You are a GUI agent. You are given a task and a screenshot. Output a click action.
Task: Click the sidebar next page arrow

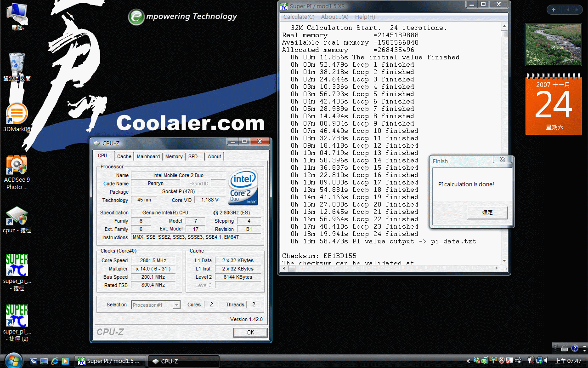click(x=577, y=10)
